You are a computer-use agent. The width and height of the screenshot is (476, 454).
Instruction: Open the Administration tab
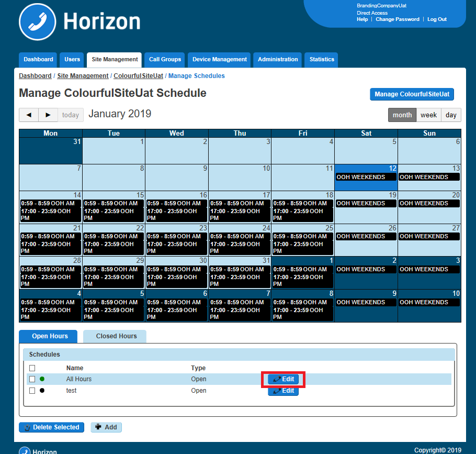click(x=278, y=60)
